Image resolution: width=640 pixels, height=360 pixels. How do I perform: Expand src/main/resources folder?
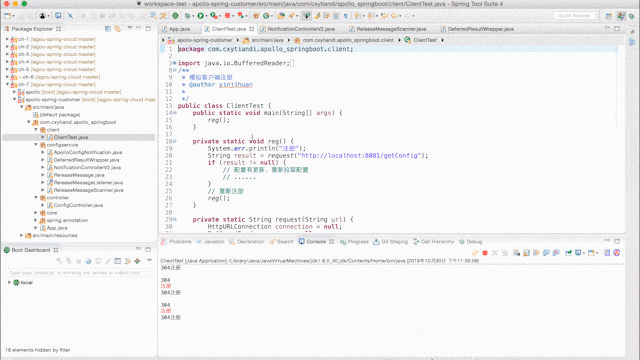tap(22, 235)
